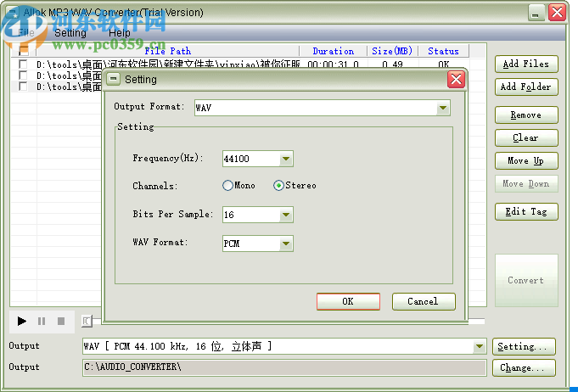
Task: Expand the WAV Format dropdown
Action: pyautogui.click(x=286, y=244)
